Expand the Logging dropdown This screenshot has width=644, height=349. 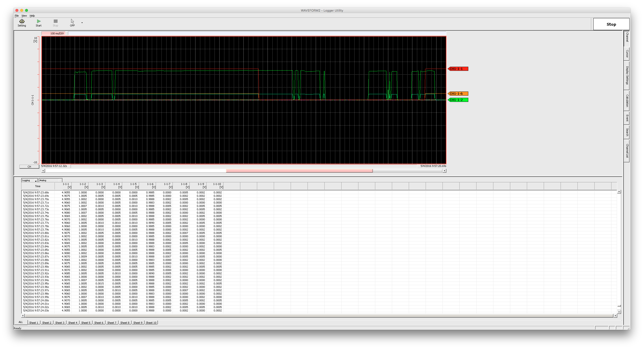36,180
